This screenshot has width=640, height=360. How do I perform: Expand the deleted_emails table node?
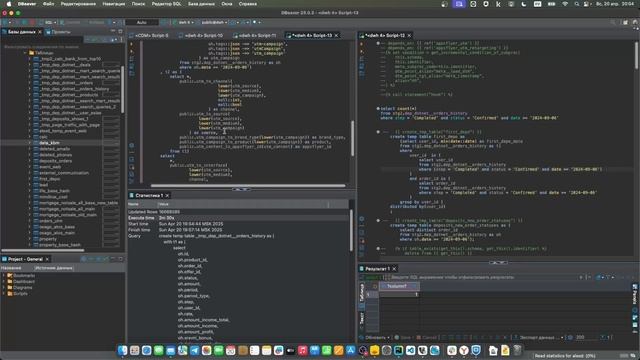point(30,149)
